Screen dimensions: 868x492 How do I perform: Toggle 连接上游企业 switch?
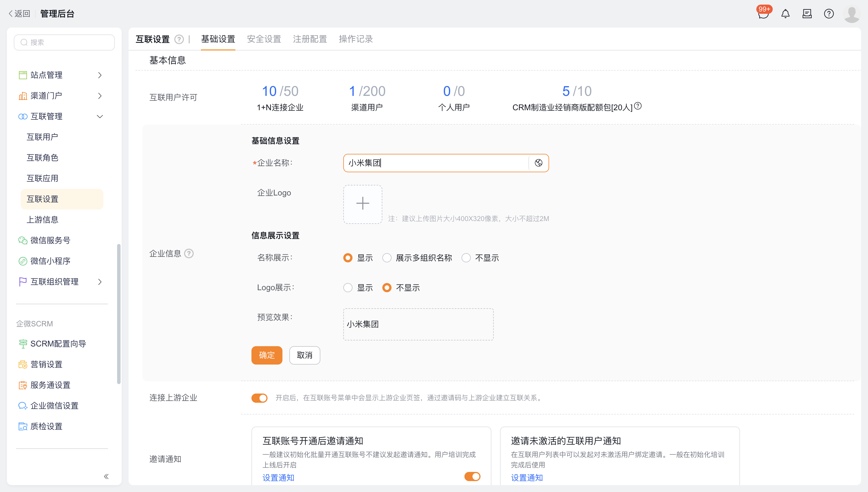259,398
